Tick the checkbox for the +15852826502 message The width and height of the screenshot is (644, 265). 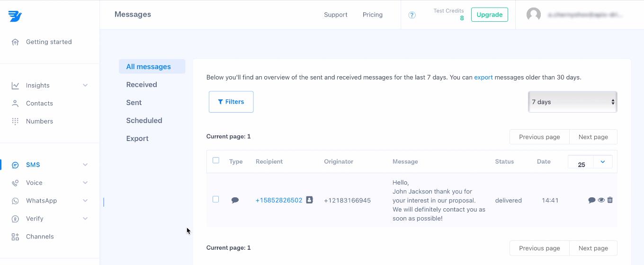coord(216,199)
